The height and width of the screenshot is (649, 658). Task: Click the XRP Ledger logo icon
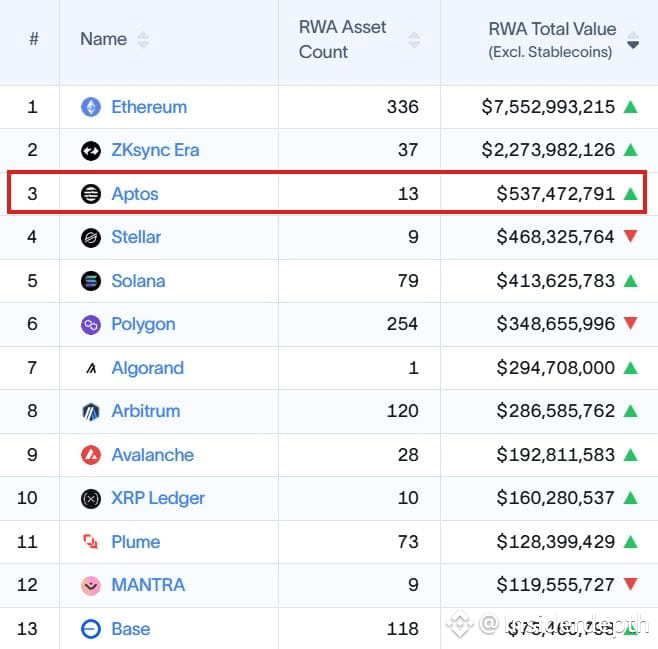(91, 499)
